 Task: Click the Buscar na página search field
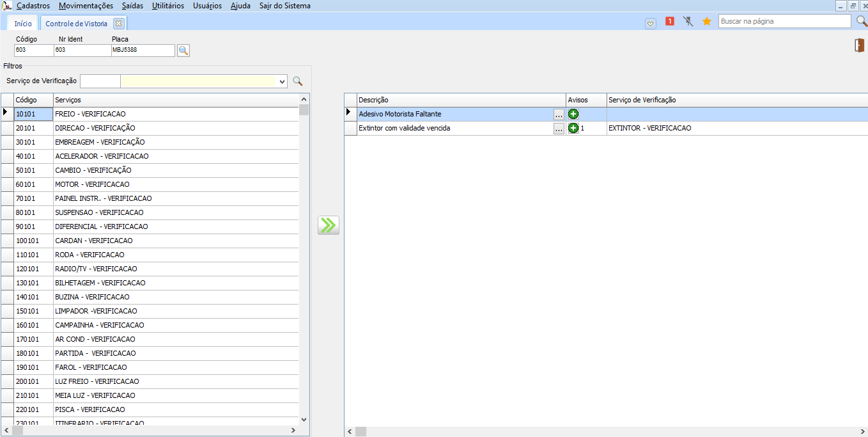click(x=784, y=21)
